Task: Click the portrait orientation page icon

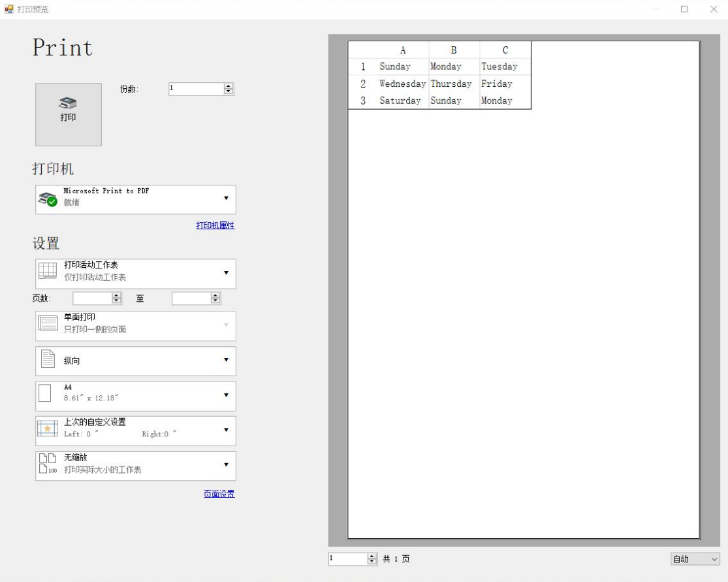Action: pyautogui.click(x=48, y=359)
